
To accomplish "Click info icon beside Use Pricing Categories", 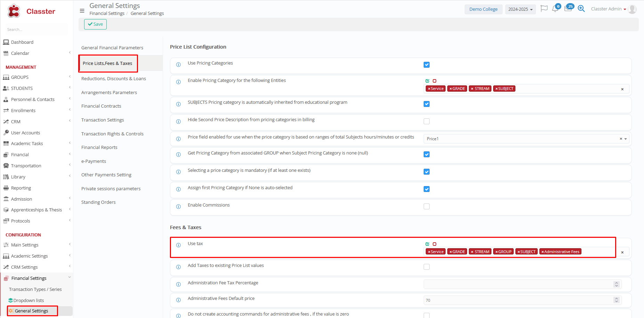I will (178, 65).
